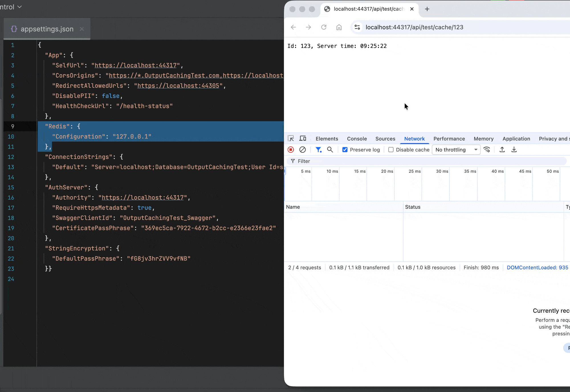Close the appsettings.json editor tab
Screen dimensions: 570x392
[82, 29]
